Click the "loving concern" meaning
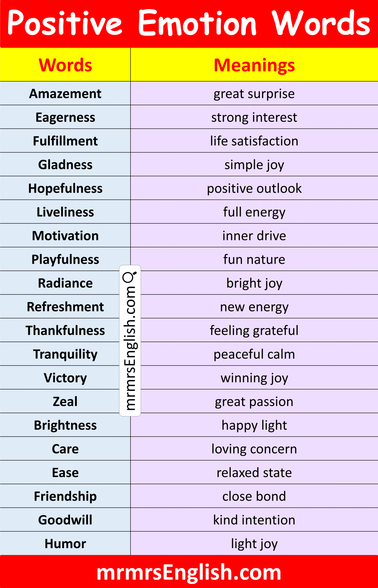Screen dimensions: 378x588 click(x=254, y=449)
